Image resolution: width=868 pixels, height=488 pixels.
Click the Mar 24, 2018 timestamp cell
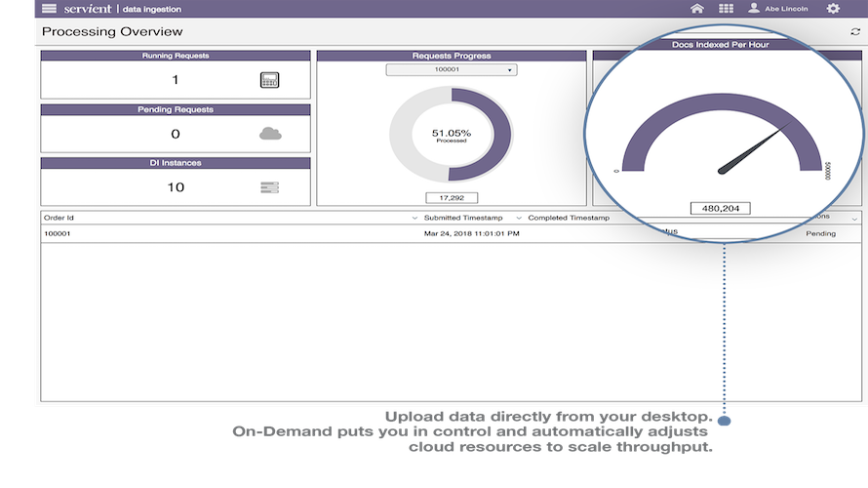[x=472, y=234]
